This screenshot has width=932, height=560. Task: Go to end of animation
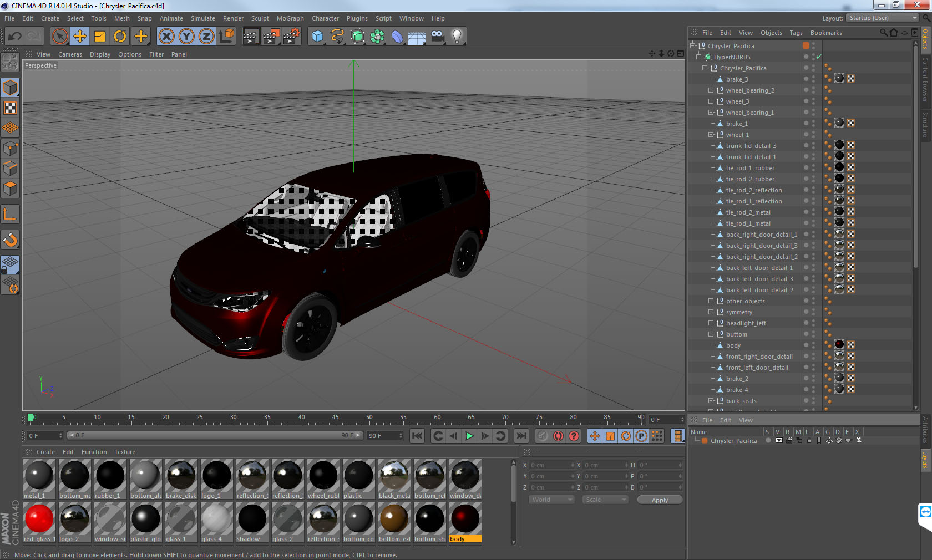[x=521, y=436]
